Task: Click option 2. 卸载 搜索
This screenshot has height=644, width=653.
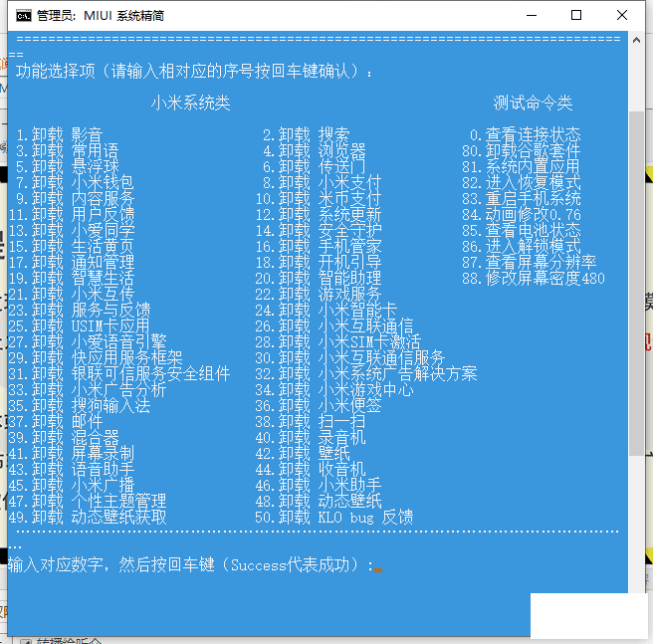Action: (307, 135)
